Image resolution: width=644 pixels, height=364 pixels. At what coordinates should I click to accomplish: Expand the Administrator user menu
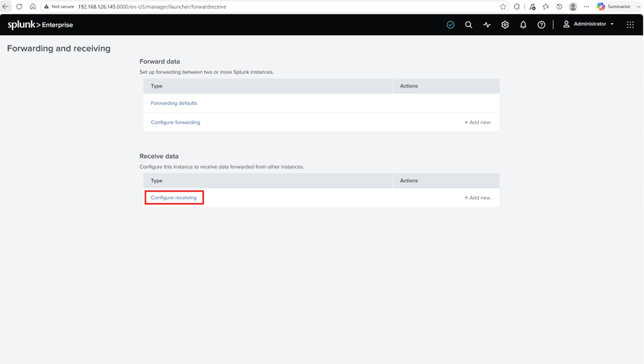589,24
